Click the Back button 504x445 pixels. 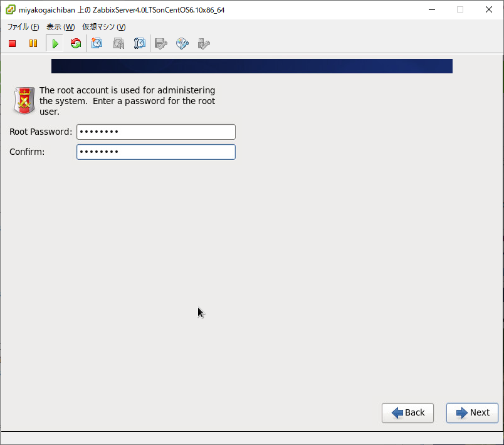click(407, 413)
